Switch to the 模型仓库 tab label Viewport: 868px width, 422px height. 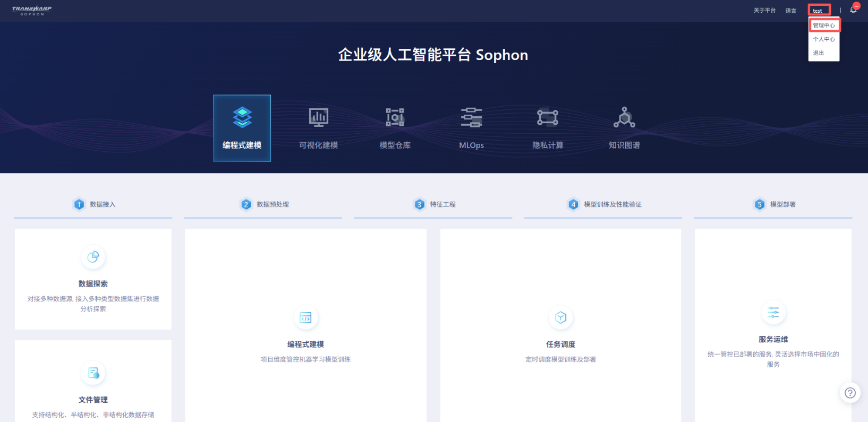point(395,145)
